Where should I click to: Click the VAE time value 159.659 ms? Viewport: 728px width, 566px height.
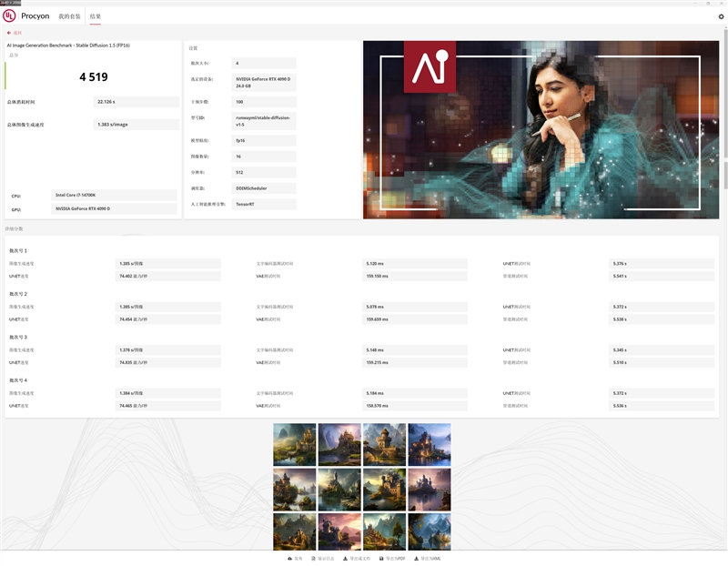pyautogui.click(x=415, y=319)
